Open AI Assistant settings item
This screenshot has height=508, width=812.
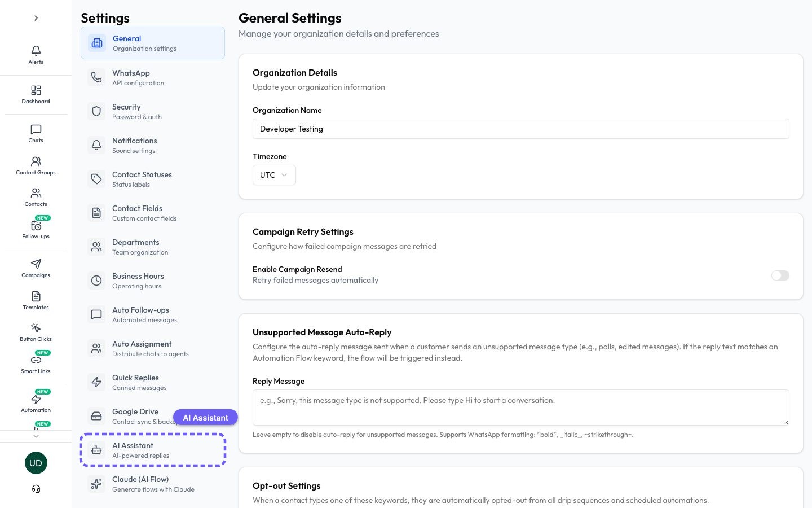(153, 450)
